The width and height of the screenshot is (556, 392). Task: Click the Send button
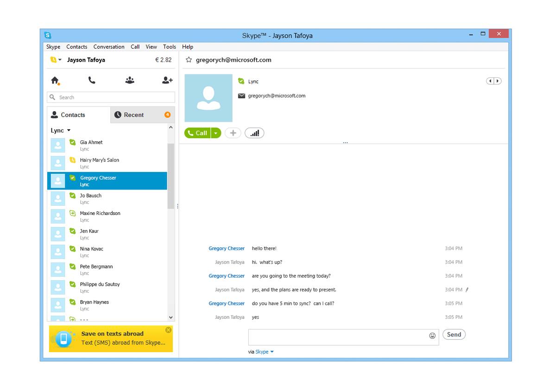(x=454, y=335)
